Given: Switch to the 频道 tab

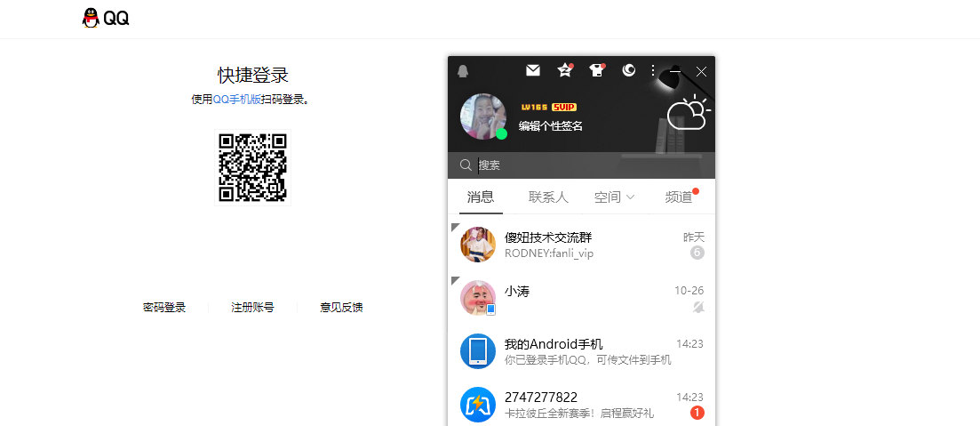Looking at the screenshot, I should click(679, 197).
